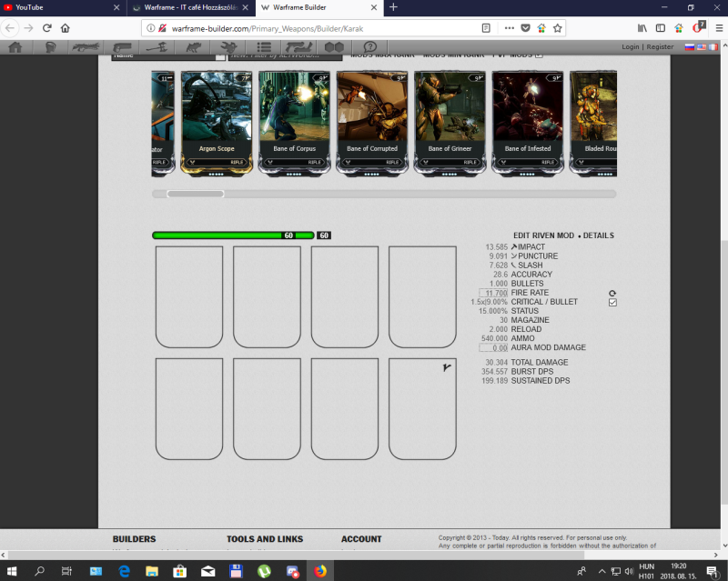Open the Firefox Library menu
The width and height of the screenshot is (728, 581).
pyautogui.click(x=642, y=28)
